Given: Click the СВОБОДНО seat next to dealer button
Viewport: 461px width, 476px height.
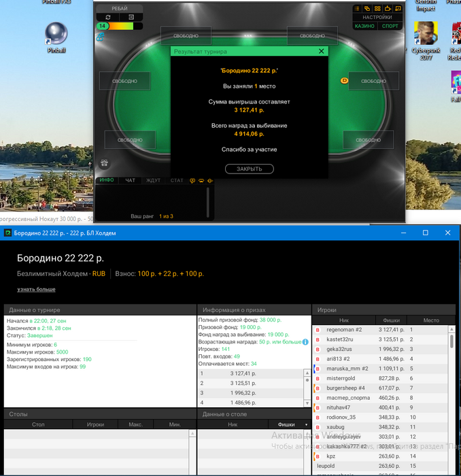Looking at the screenshot, I should pyautogui.click(x=373, y=81).
